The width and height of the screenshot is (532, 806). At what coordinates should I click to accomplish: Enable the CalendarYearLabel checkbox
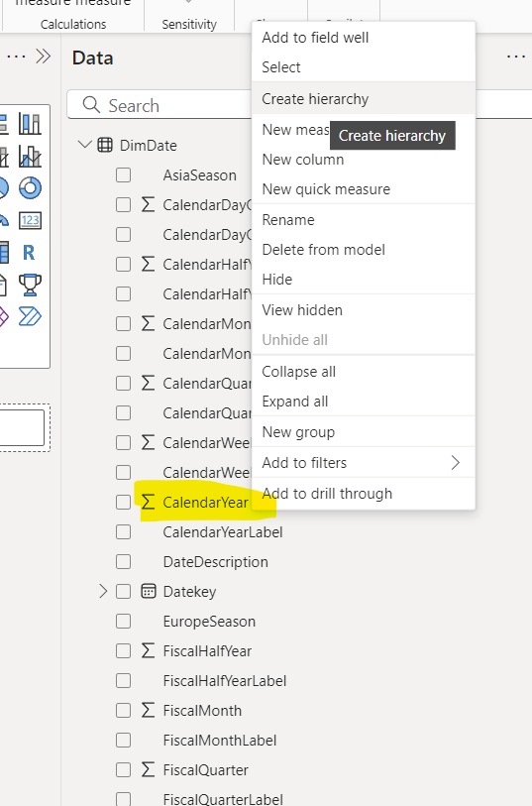point(123,532)
